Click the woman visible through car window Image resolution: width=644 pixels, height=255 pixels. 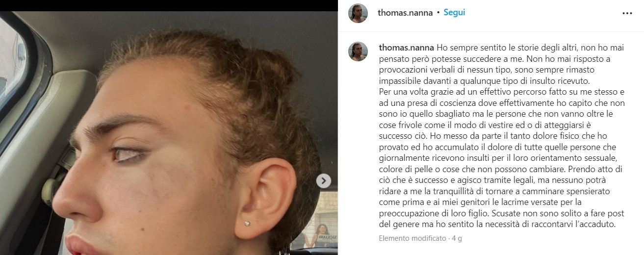click(321, 235)
